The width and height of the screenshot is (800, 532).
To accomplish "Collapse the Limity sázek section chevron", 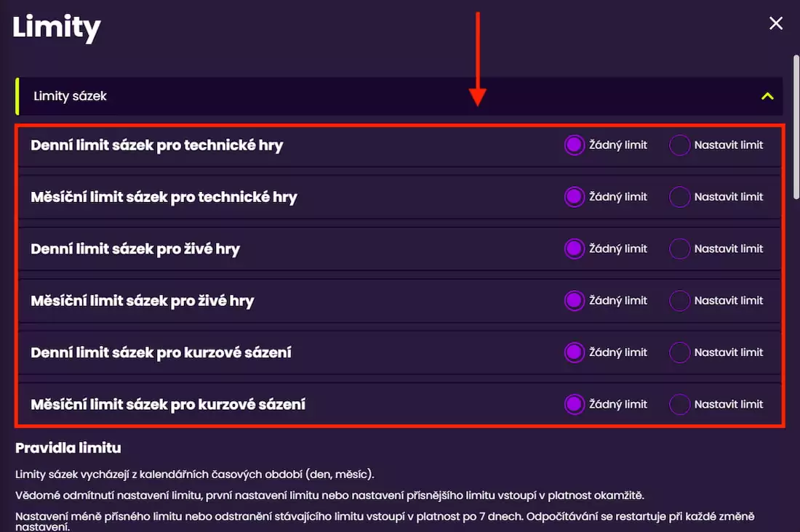I will (x=767, y=96).
